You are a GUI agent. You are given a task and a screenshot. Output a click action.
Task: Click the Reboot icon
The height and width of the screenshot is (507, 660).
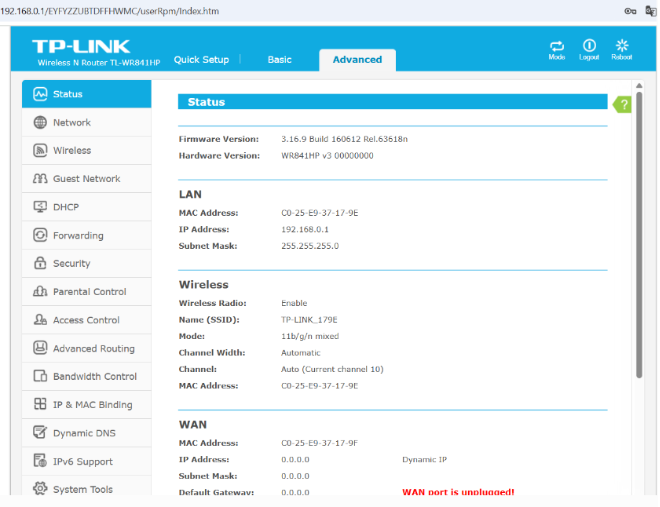(621, 47)
